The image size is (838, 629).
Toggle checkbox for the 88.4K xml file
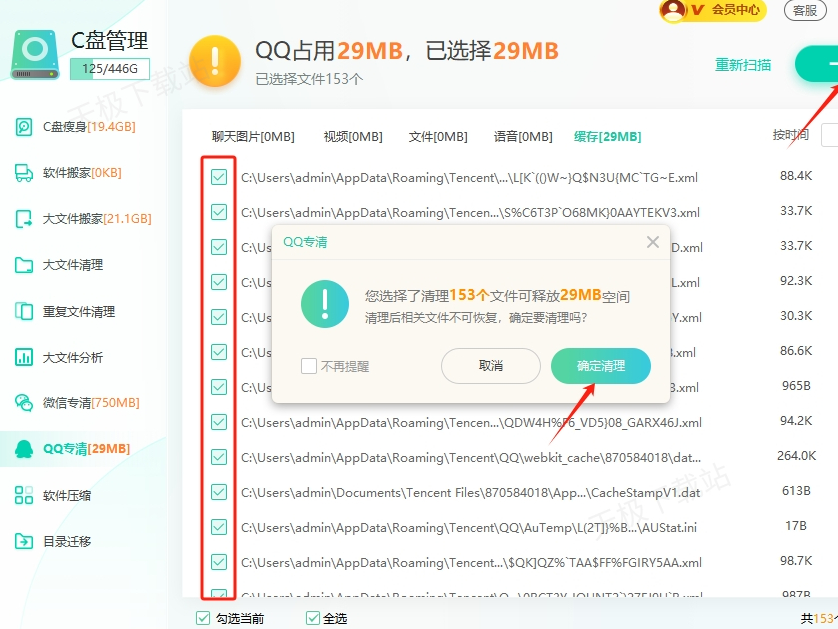pos(219,177)
